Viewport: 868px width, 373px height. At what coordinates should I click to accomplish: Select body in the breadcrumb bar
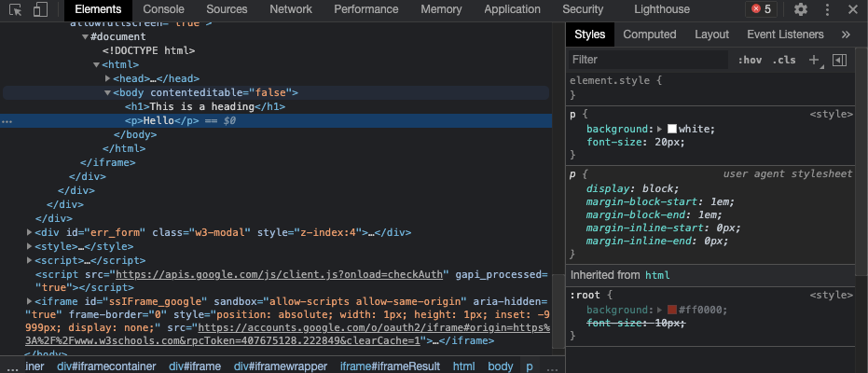(501, 366)
